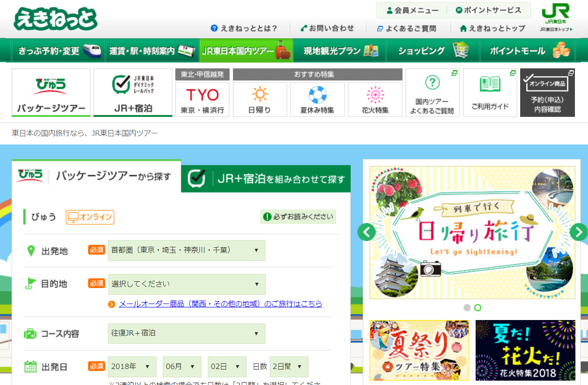Screen dimensions: 588x385
Task: Open よくあるご質問 link
Action: (x=407, y=28)
